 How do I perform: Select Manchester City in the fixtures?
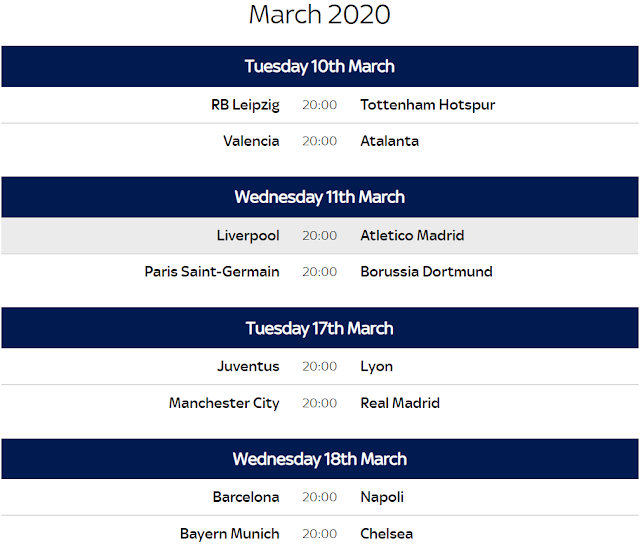(224, 403)
